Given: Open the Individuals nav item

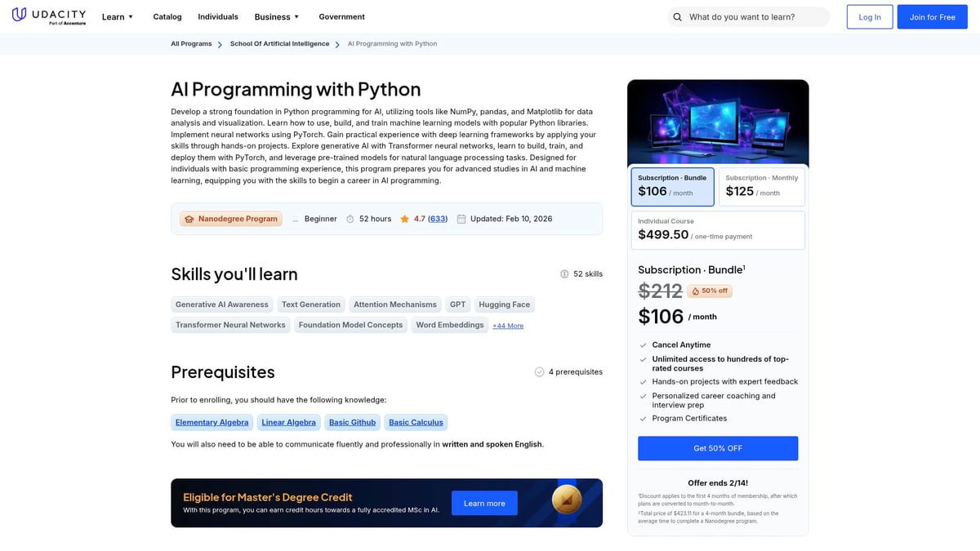Looking at the screenshot, I should click(x=218, y=17).
